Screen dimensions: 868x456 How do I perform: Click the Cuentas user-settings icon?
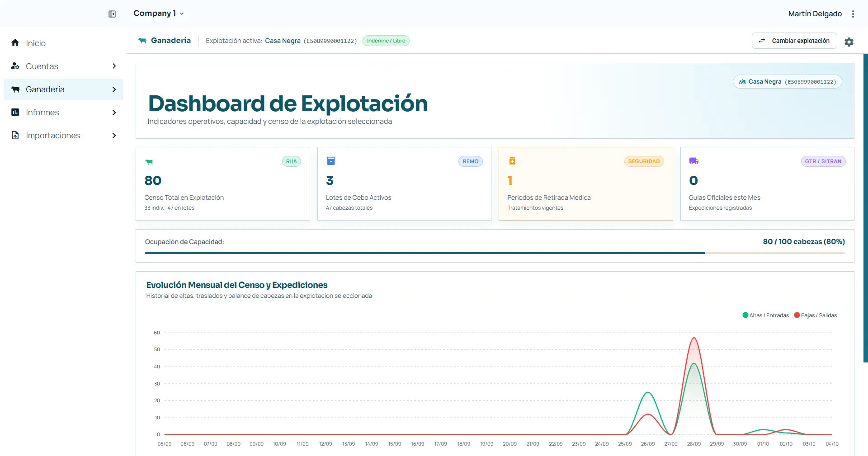click(15, 66)
